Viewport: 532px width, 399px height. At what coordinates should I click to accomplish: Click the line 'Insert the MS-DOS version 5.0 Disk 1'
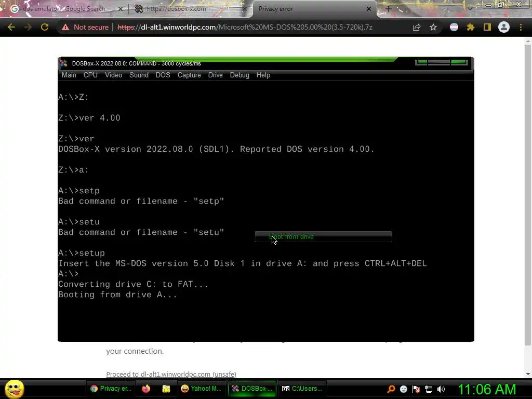click(x=242, y=263)
